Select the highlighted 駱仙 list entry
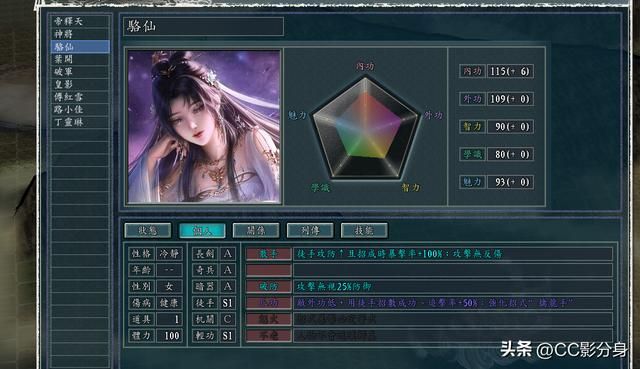The height and width of the screenshot is (369, 640). pyautogui.click(x=80, y=47)
